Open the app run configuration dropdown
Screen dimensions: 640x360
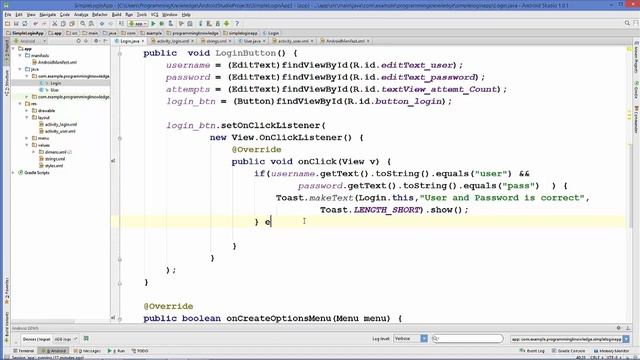click(x=137, y=24)
